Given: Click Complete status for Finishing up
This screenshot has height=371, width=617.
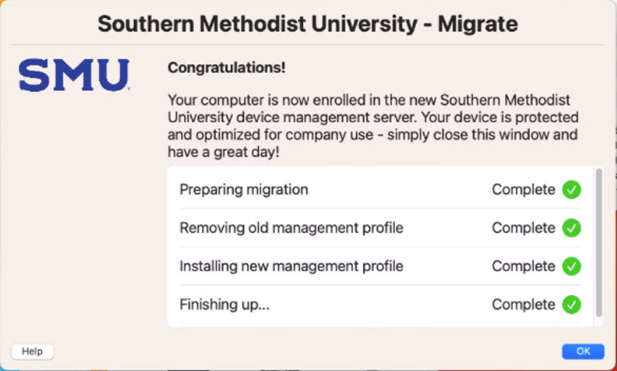Looking at the screenshot, I should (523, 305).
